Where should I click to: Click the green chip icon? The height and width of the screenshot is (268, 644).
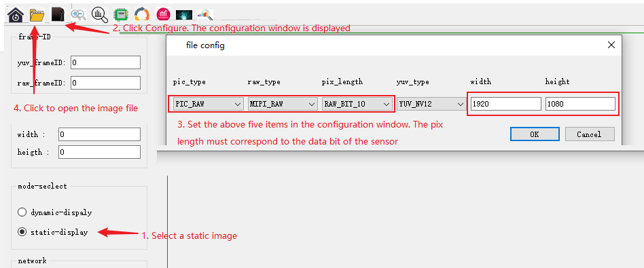121,15
